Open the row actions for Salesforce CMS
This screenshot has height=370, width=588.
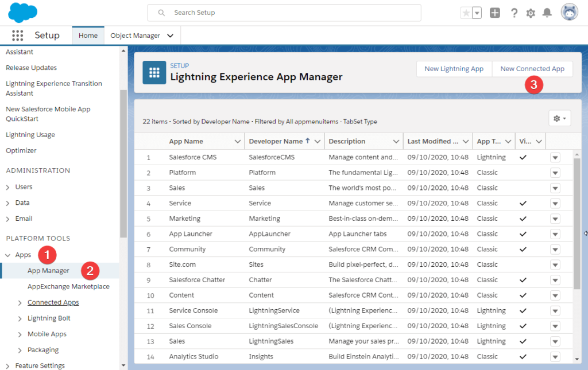click(555, 157)
